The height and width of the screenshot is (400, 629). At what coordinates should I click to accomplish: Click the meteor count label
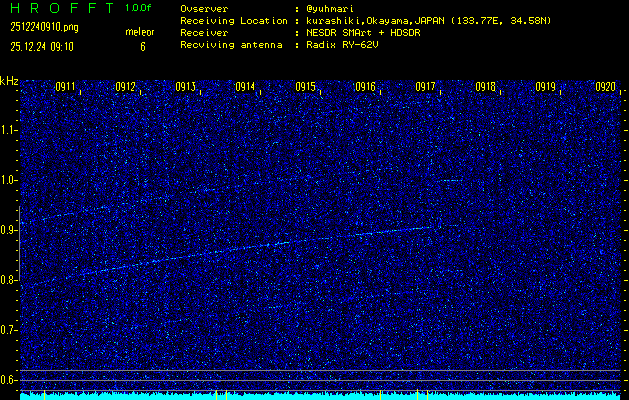[x=140, y=32]
